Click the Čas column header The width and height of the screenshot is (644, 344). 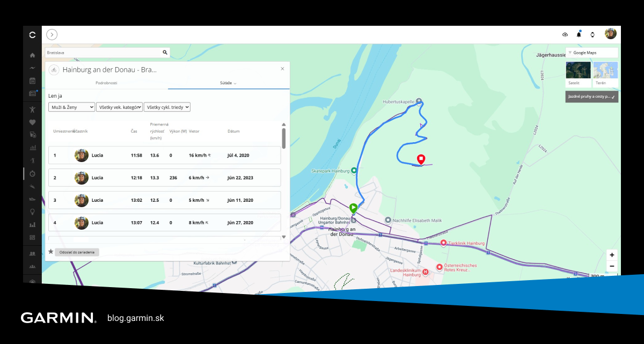click(134, 131)
